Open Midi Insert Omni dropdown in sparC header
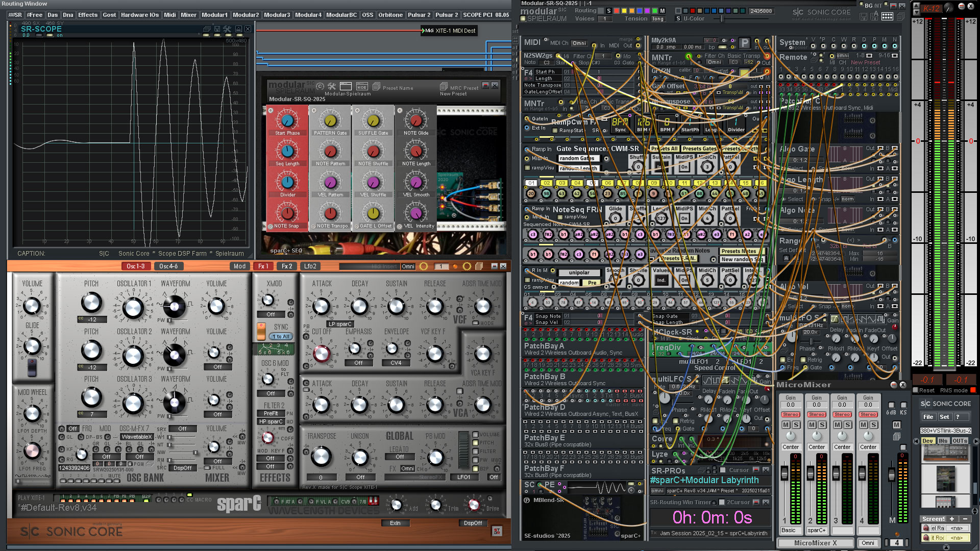The image size is (980, 551). [x=408, y=266]
